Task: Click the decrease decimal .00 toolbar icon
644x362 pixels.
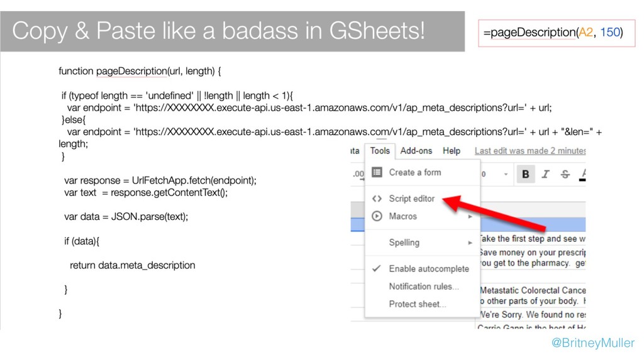Action: pyautogui.click(x=358, y=174)
